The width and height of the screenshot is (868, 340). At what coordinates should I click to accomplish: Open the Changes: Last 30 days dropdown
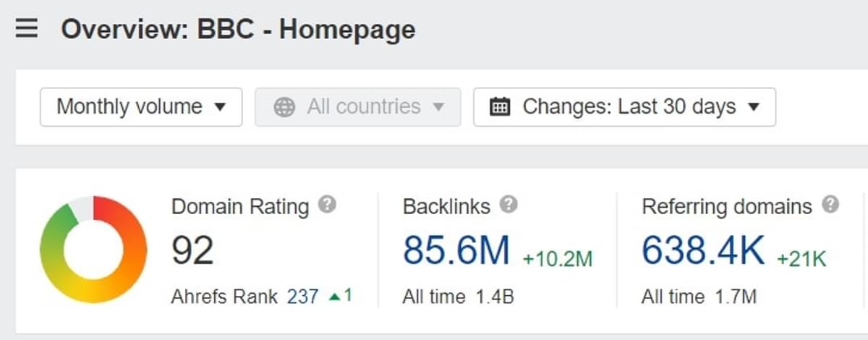tap(624, 107)
